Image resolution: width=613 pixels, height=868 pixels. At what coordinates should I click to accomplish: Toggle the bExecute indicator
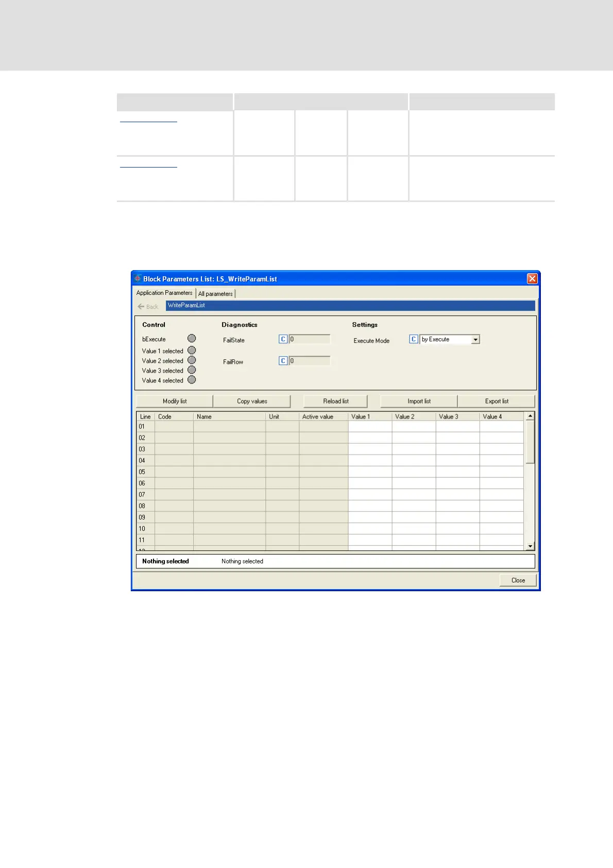click(x=192, y=338)
